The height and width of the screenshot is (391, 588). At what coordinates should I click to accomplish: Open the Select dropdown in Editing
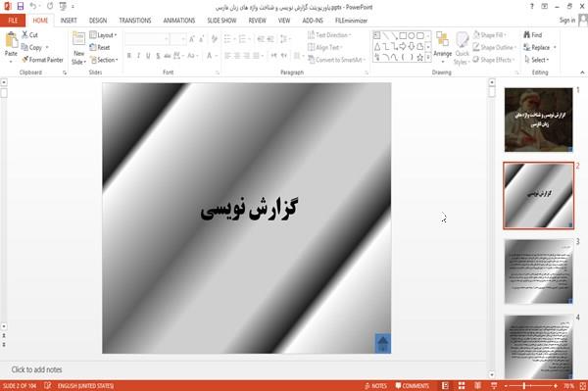coord(537,60)
